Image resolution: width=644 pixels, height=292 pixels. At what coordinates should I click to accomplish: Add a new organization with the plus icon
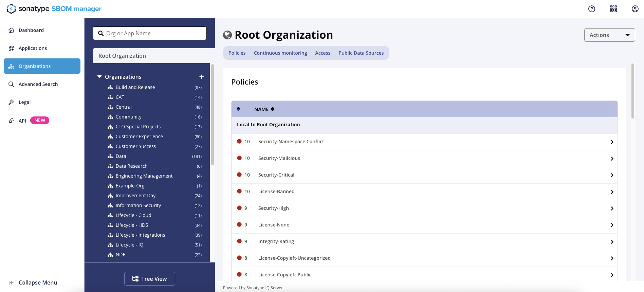click(202, 77)
